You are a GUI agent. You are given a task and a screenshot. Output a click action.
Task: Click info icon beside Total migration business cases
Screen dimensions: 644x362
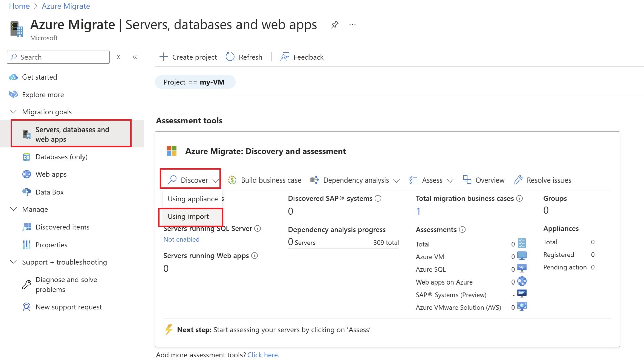click(519, 198)
